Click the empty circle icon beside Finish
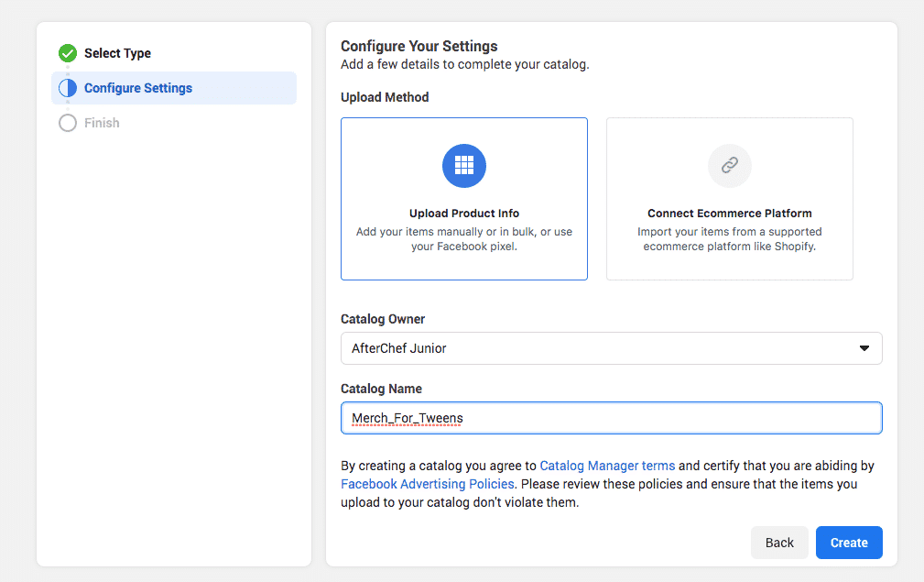Viewport: 924px width, 582px height. pyautogui.click(x=68, y=123)
